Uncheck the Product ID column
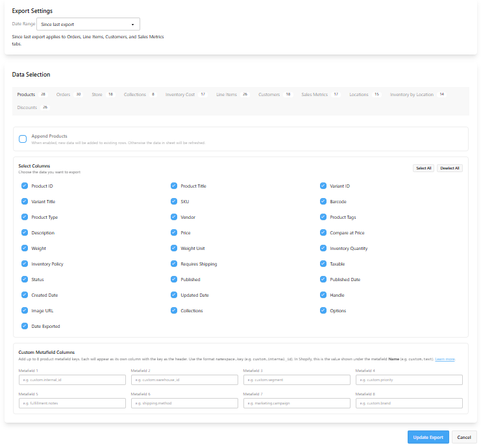 (x=25, y=186)
